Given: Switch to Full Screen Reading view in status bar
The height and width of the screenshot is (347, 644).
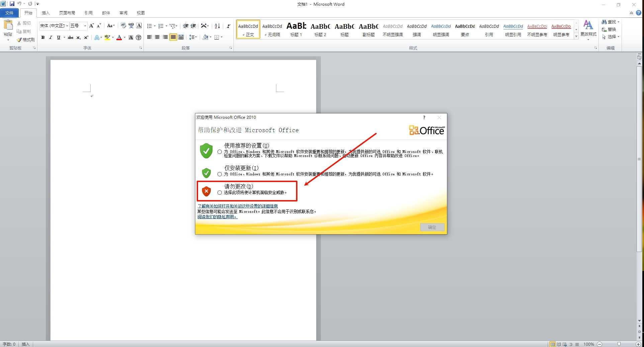Looking at the screenshot, I should click(559, 344).
